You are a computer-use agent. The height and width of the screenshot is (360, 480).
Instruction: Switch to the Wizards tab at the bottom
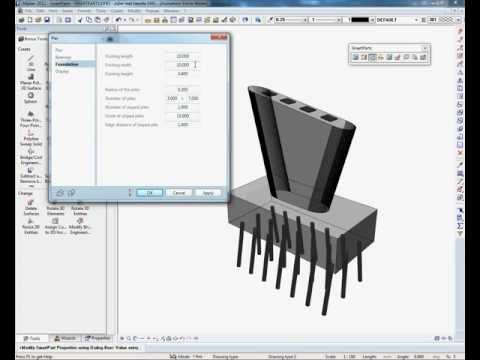pos(65,338)
